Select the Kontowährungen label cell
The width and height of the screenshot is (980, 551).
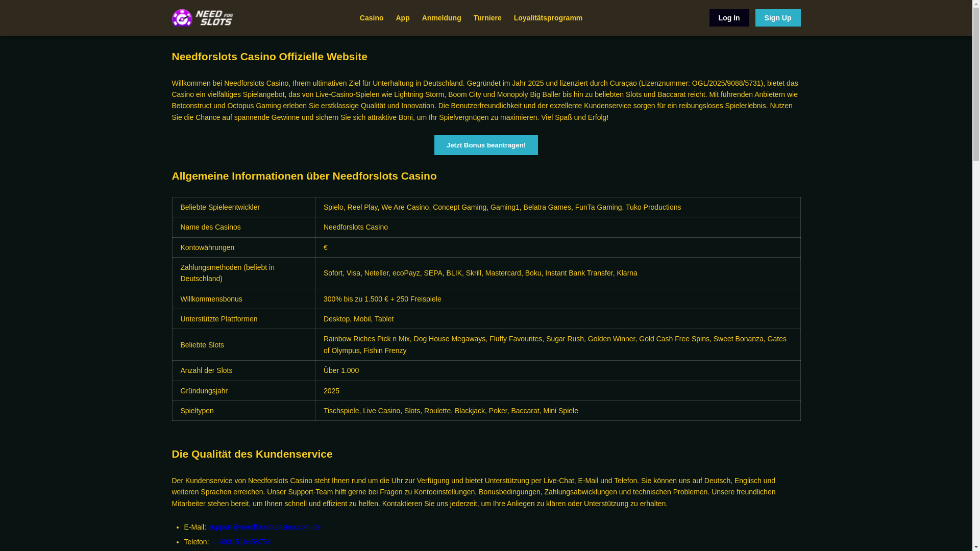pyautogui.click(x=243, y=247)
